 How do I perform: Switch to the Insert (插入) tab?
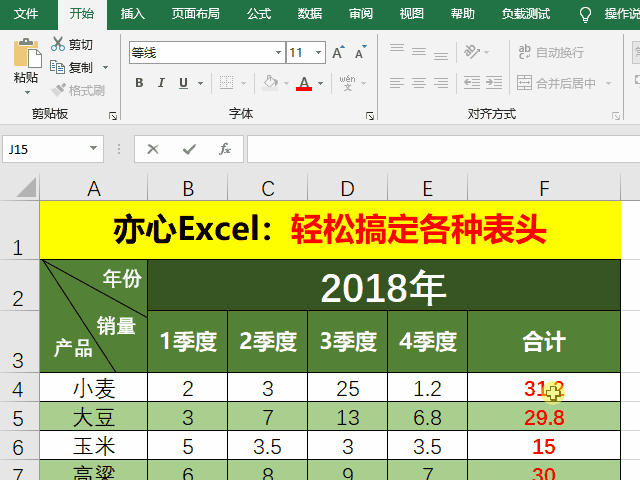pos(133,14)
